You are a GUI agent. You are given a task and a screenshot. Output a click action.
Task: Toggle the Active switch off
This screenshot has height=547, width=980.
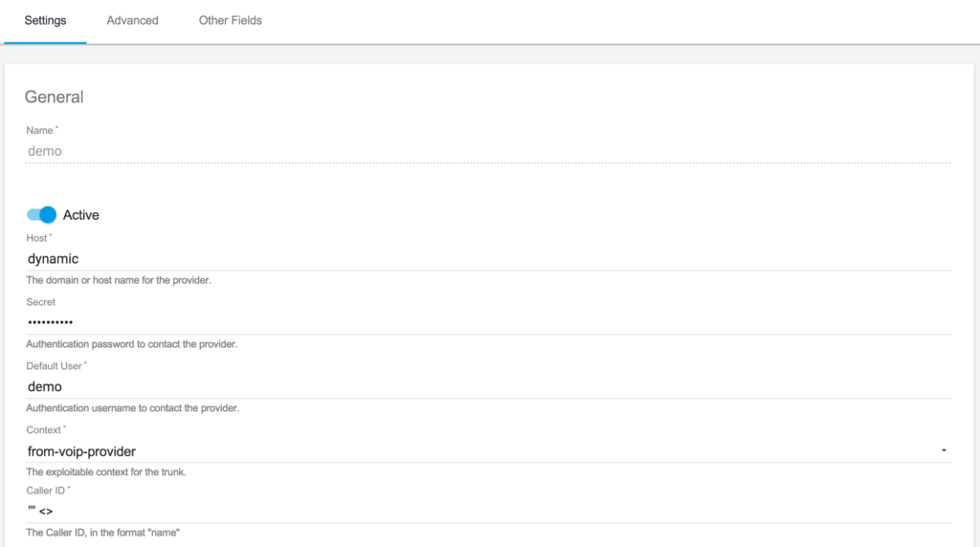tap(41, 215)
